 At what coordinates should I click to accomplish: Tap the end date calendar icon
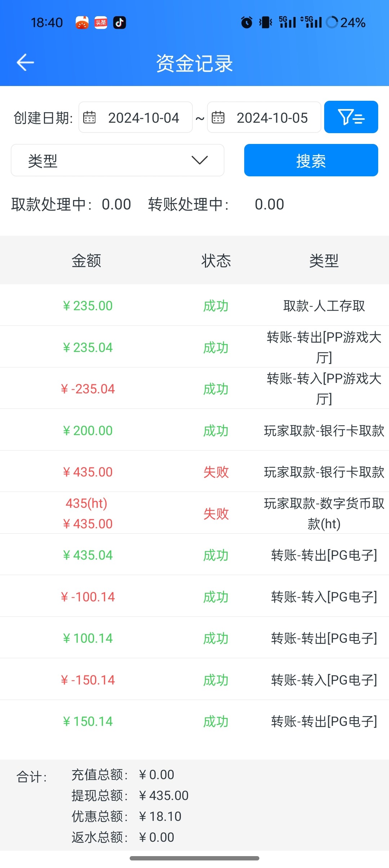[218, 117]
